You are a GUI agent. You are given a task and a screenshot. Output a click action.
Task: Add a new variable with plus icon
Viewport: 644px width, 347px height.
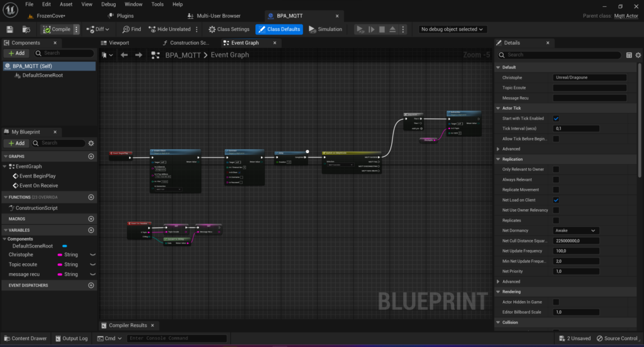91,230
